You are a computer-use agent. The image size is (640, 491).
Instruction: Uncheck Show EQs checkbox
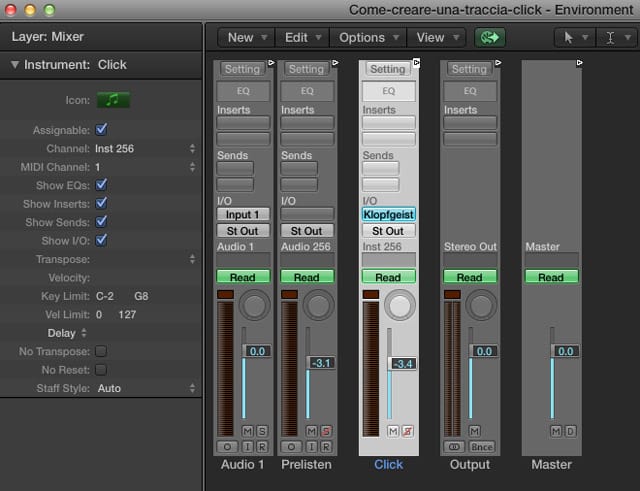[101, 185]
